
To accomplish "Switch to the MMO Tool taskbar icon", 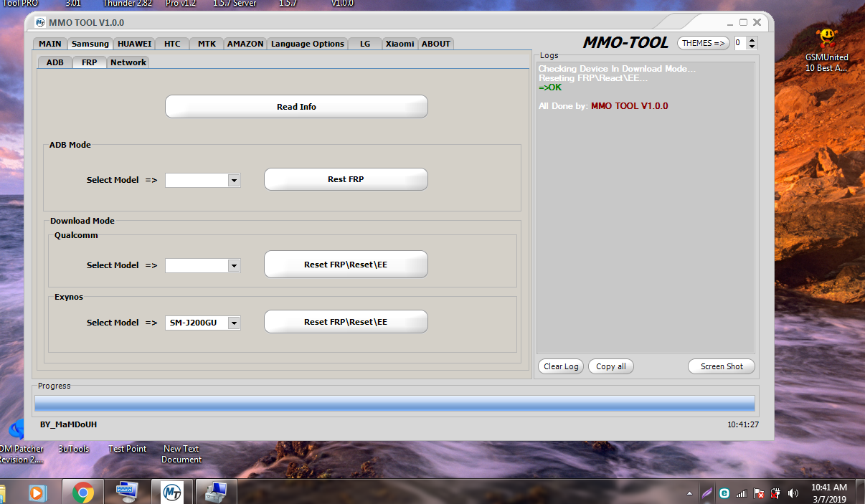I will point(172,493).
